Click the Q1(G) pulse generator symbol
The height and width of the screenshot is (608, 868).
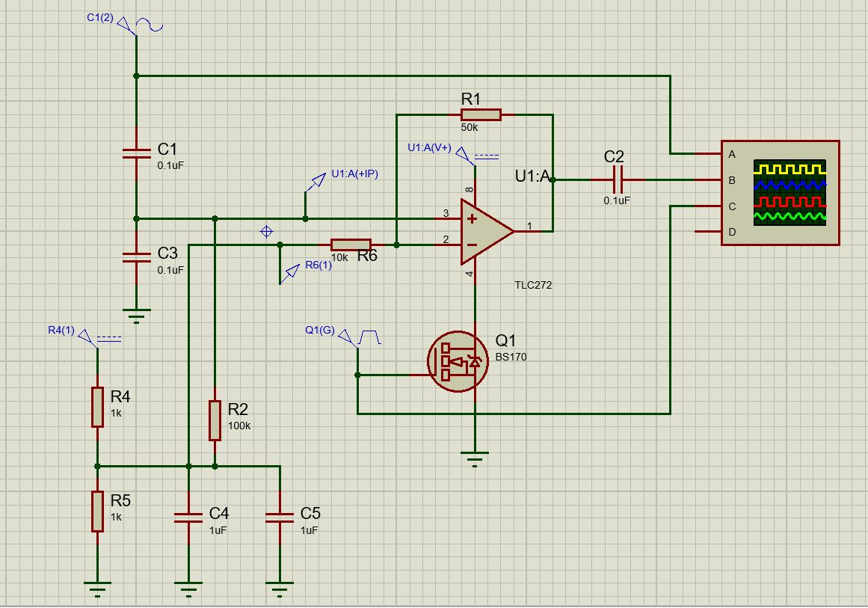(360, 337)
